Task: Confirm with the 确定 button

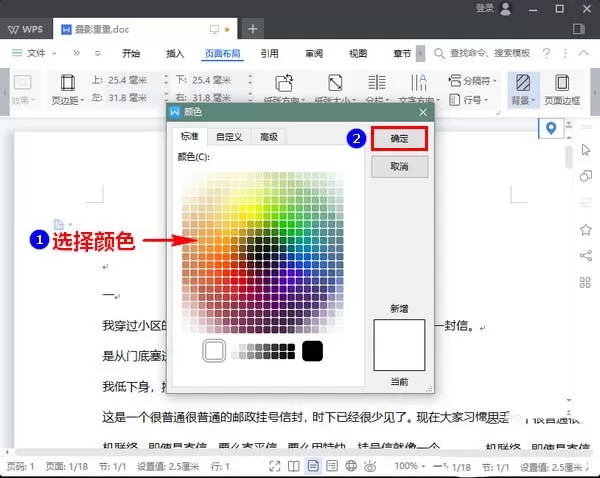Action: pyautogui.click(x=399, y=138)
